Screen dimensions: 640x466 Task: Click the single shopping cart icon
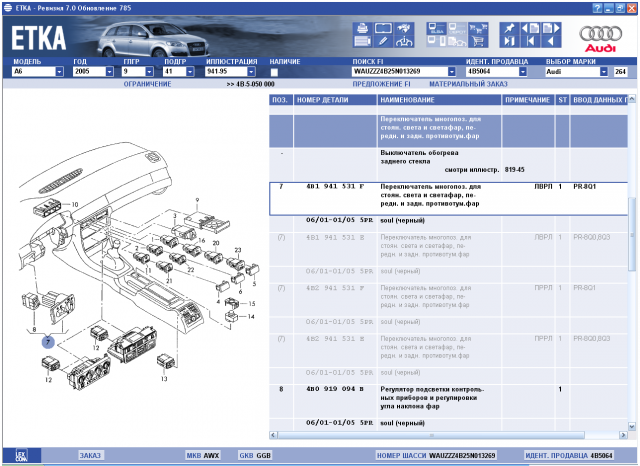click(x=478, y=41)
